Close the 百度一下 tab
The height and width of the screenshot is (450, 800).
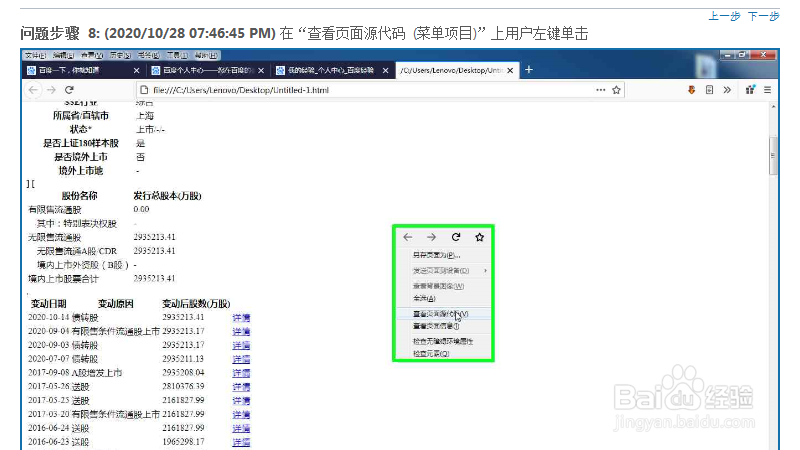(136, 70)
